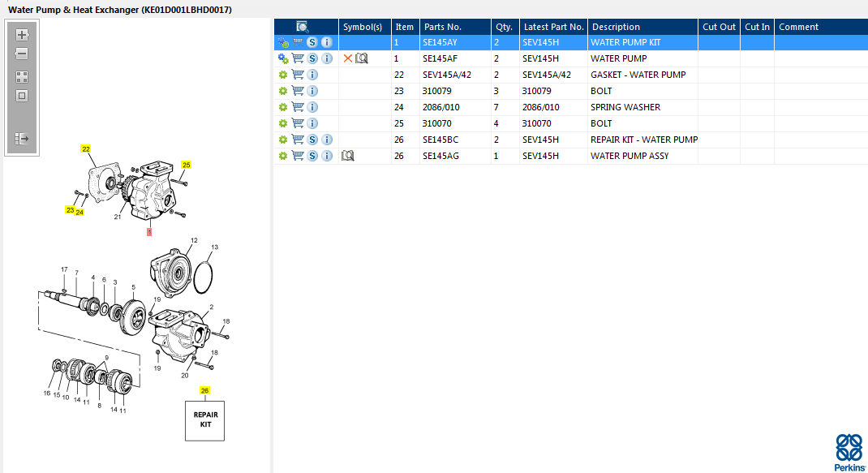
Task: Click the Perkins logo
Action: click(849, 453)
